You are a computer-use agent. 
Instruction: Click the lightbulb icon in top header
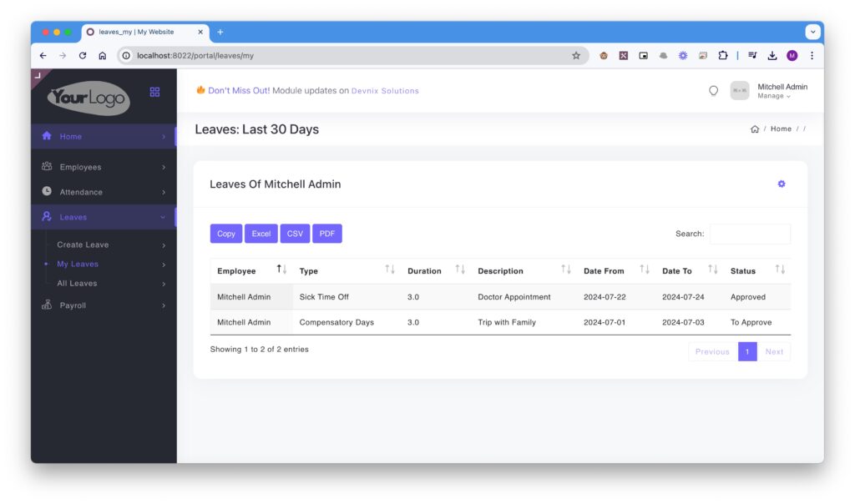713,91
